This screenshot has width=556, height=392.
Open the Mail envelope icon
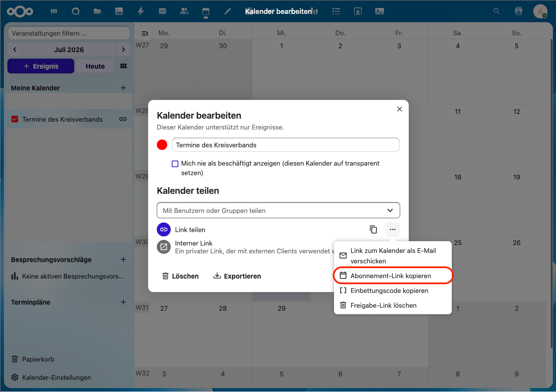tap(162, 11)
